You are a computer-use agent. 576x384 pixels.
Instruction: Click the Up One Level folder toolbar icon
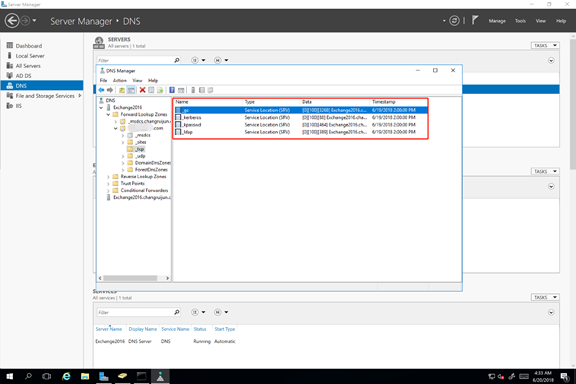coord(122,90)
